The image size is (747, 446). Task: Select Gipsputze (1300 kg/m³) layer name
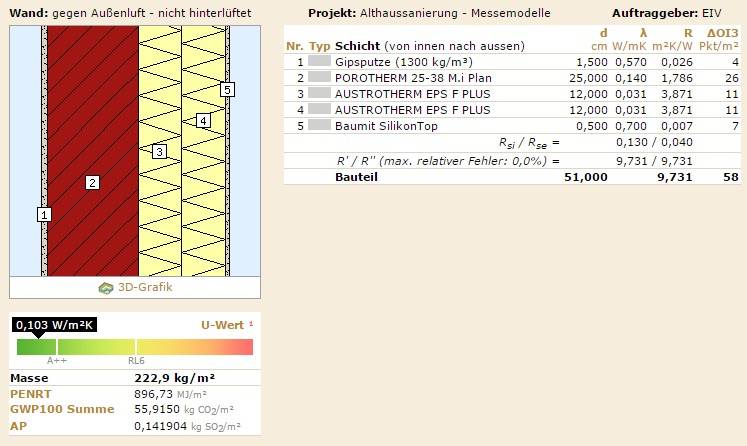[404, 62]
